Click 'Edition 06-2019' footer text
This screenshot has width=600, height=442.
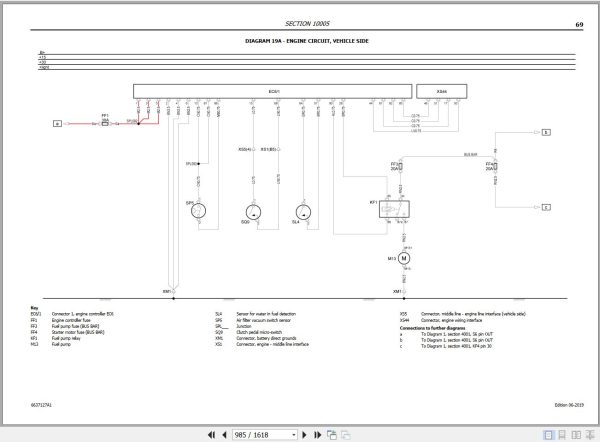569,405
